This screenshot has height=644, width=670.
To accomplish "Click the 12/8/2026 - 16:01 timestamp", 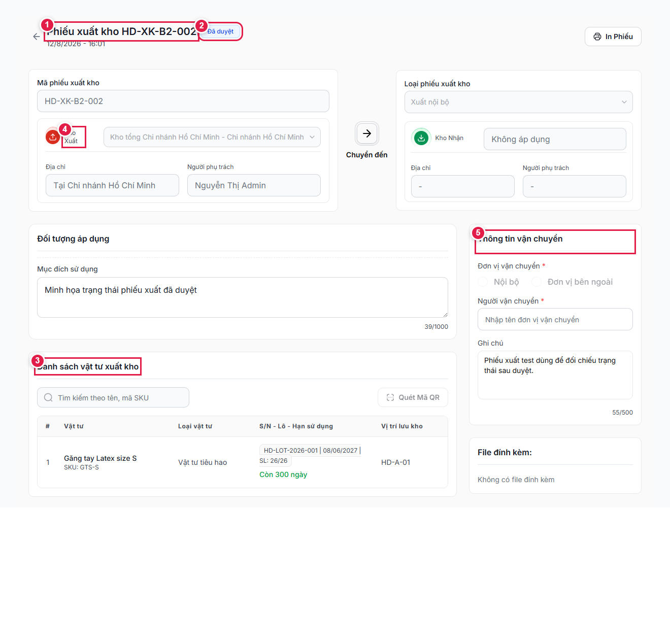I will tap(76, 44).
